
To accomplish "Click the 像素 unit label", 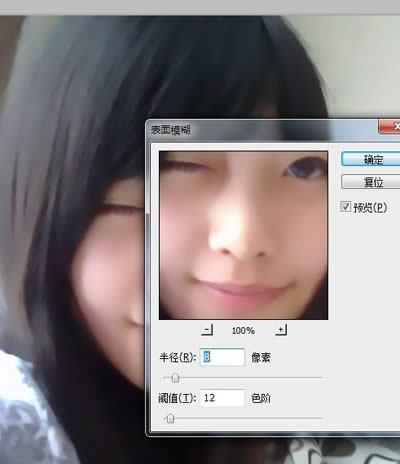I will [261, 358].
